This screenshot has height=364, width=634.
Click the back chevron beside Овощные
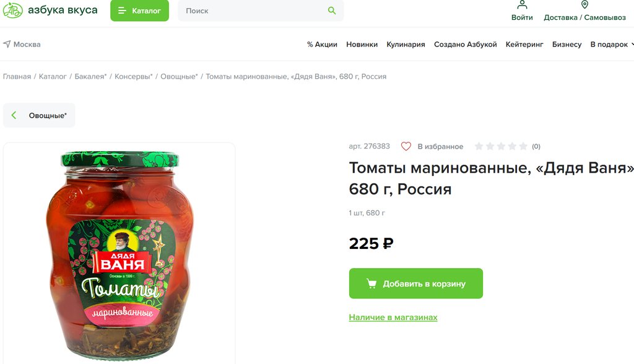click(14, 116)
